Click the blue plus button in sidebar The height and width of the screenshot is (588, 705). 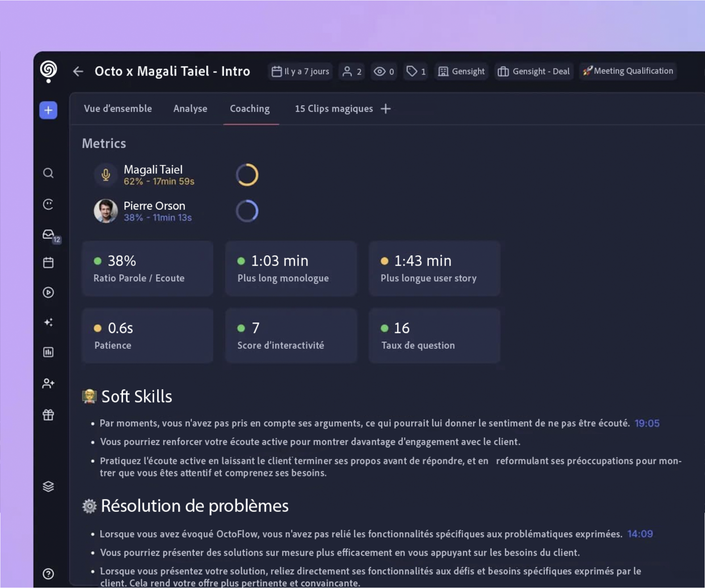pos(48,110)
